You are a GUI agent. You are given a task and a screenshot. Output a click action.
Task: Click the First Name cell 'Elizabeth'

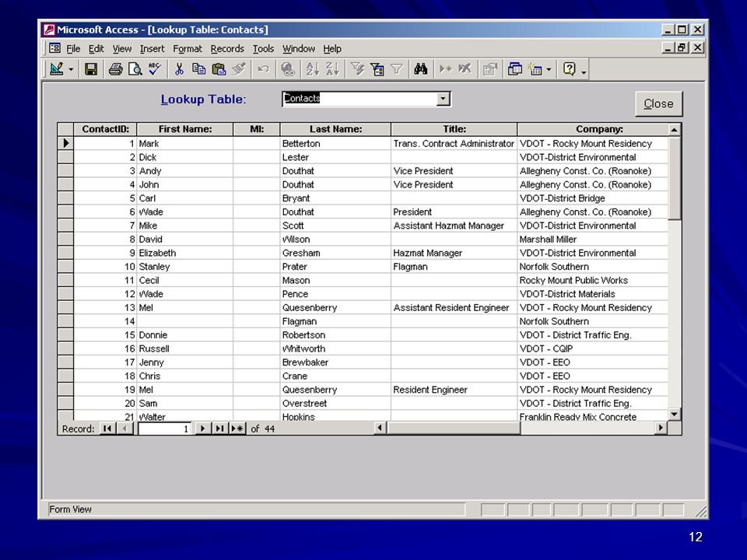(185, 253)
